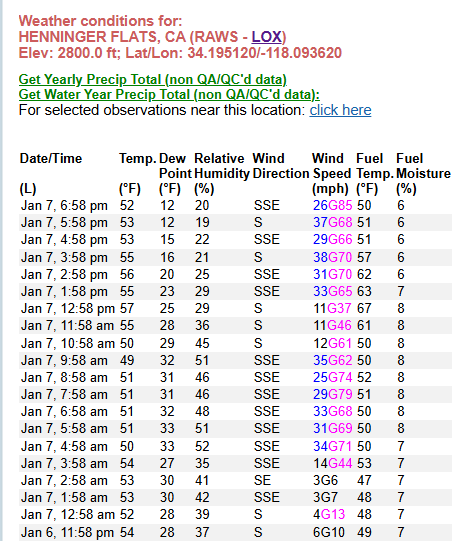Click wind speed value 11G37
Screen dimensions: 452x541
[333, 308]
